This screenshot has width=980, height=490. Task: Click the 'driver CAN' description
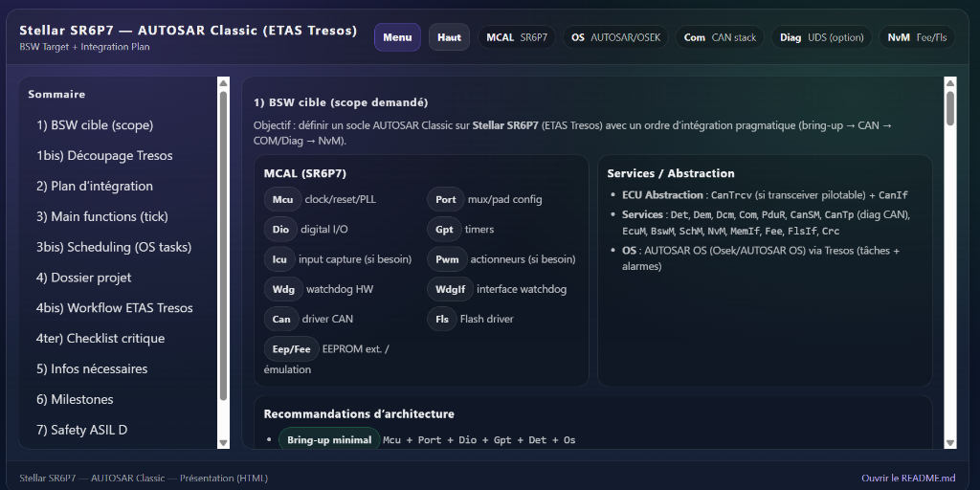(x=327, y=319)
